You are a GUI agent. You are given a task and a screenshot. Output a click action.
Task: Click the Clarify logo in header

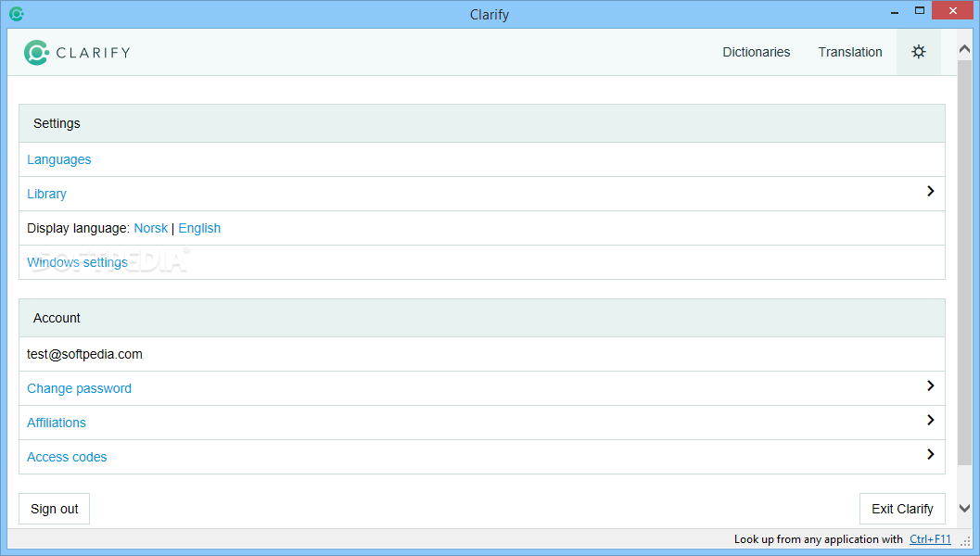(x=78, y=53)
